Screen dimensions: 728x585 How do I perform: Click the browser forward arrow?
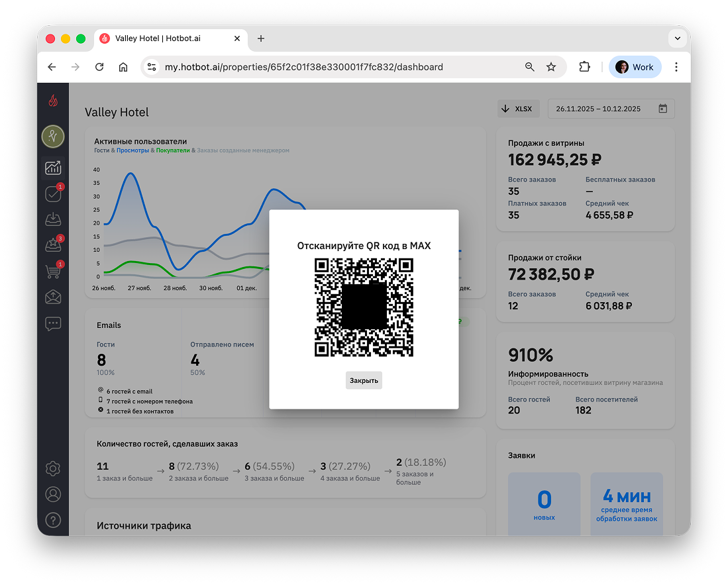(x=76, y=67)
